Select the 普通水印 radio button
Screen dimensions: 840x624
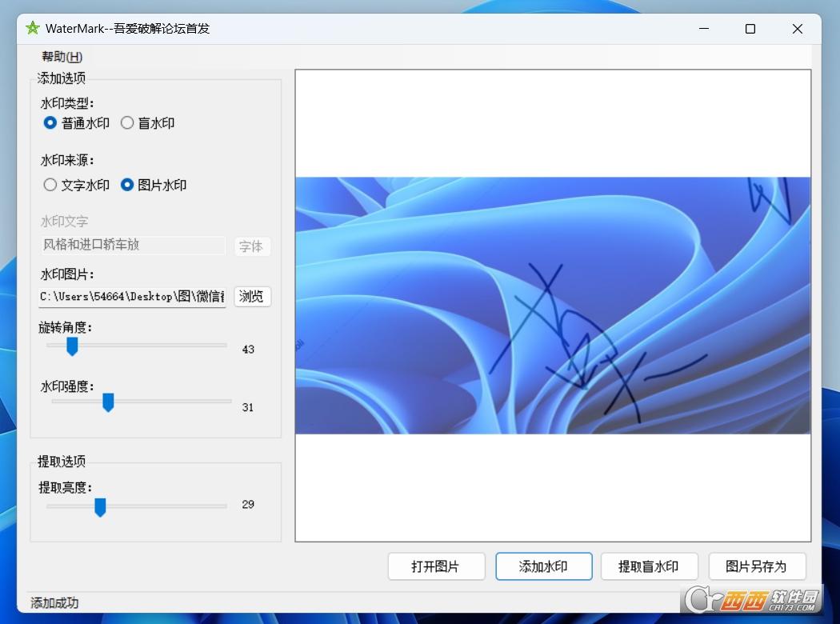[77, 123]
